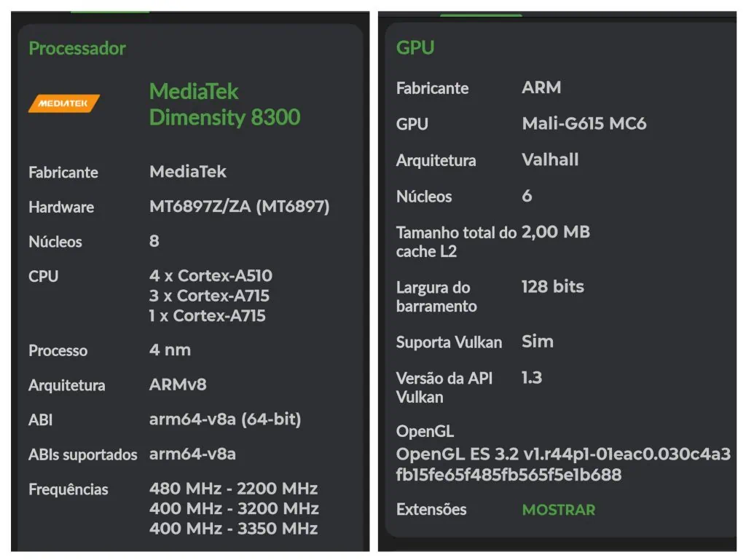Select the MT6897Z/ZA (MT6897) hardware value
Image resolution: width=746 pixels, height=560 pixels.
(x=239, y=207)
